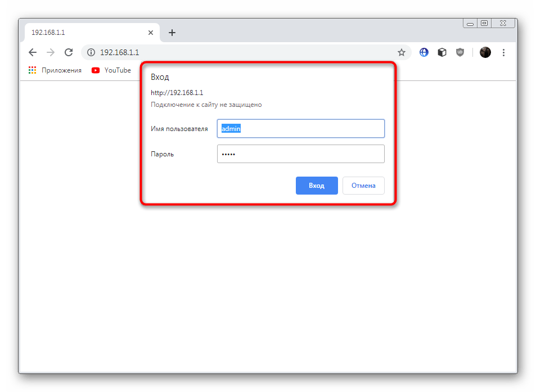This screenshot has width=536, height=392.
Task: Click the address bar URL text
Action: pyautogui.click(x=119, y=52)
